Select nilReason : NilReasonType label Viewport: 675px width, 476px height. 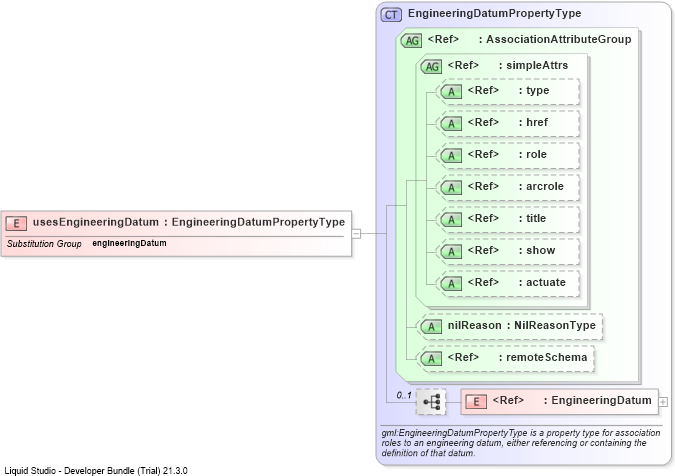521,325
